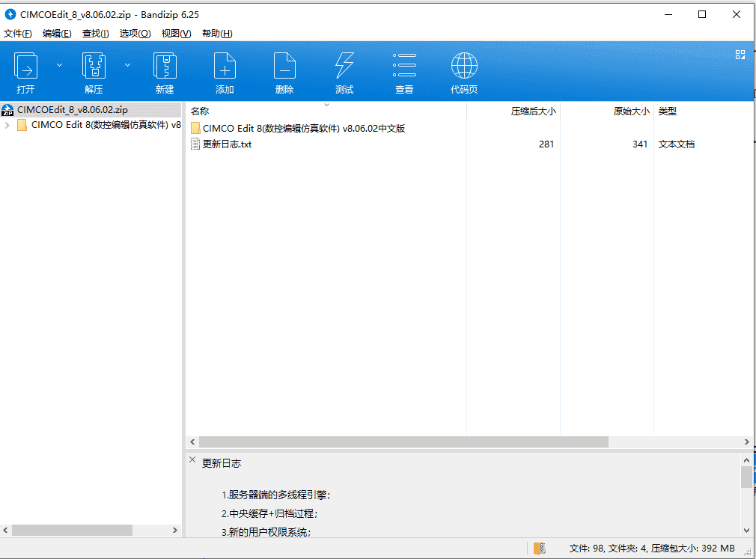
Task: Click the 删除 (Delete) toolbar icon
Action: [x=284, y=66]
